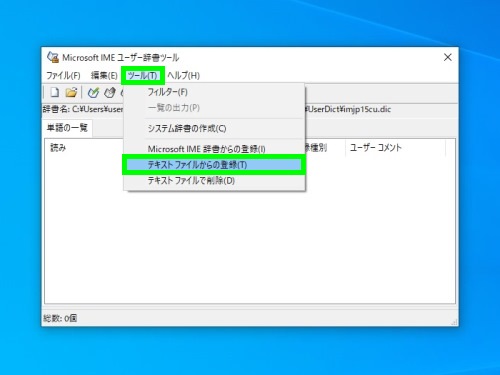Screen dimensions: 500x375
Task: Click the IME dictionary tool title icon
Action: (x=53, y=57)
